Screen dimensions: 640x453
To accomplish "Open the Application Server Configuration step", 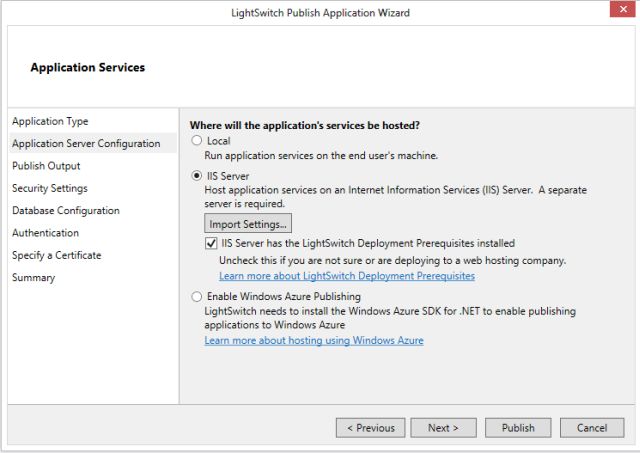I will tap(86, 143).
